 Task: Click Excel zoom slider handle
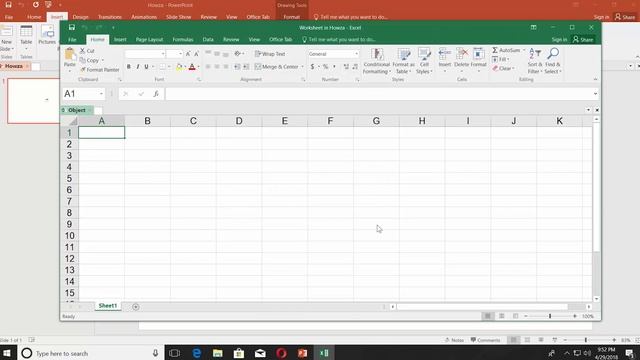click(550, 316)
